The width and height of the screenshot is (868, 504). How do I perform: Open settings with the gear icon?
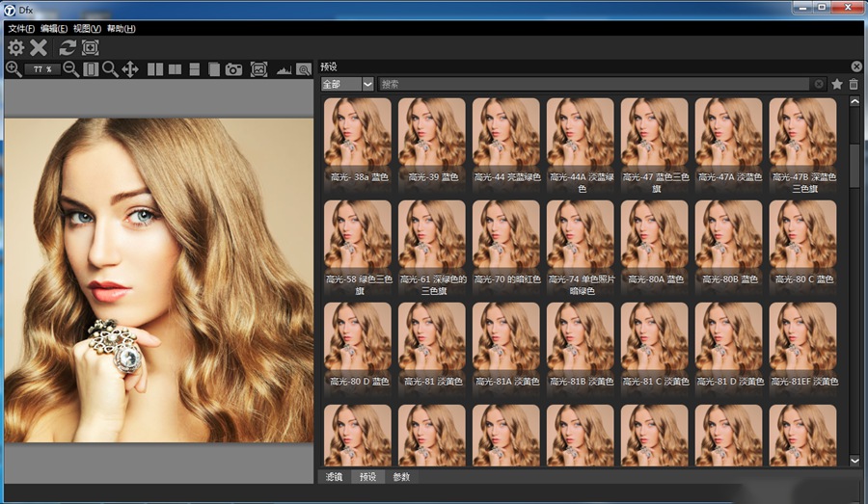point(16,47)
